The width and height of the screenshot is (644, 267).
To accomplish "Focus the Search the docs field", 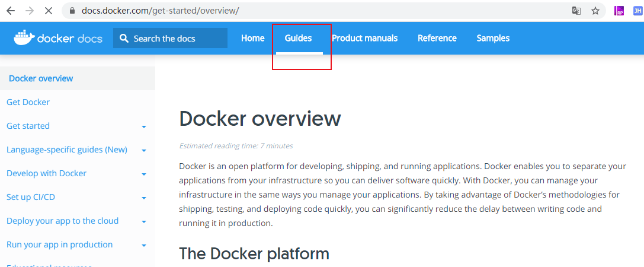I will [170, 38].
